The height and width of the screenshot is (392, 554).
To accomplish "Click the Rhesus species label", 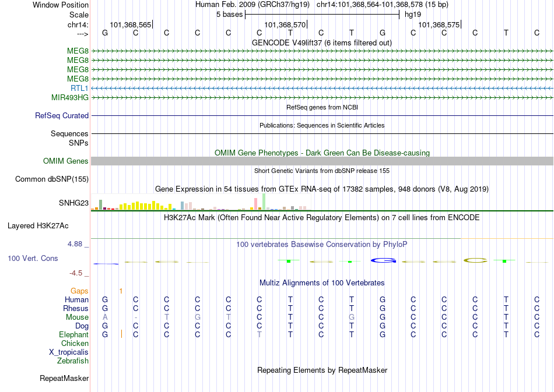I will point(76,308).
